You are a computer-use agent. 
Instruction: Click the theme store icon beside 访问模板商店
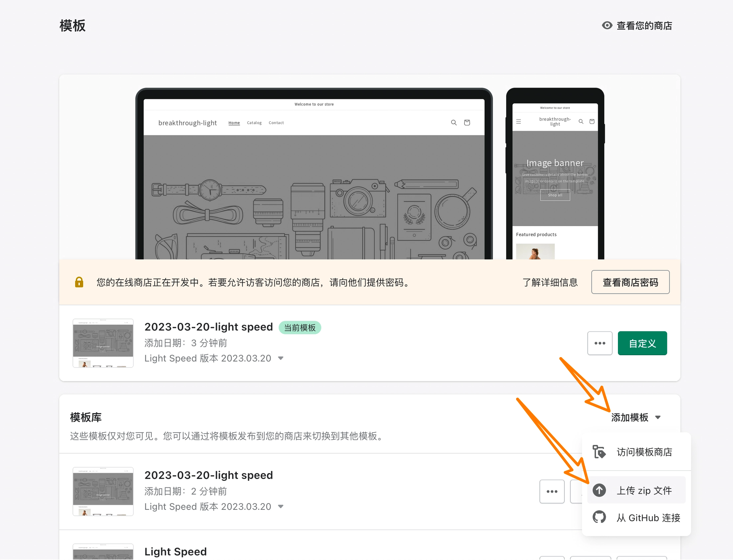[600, 452]
